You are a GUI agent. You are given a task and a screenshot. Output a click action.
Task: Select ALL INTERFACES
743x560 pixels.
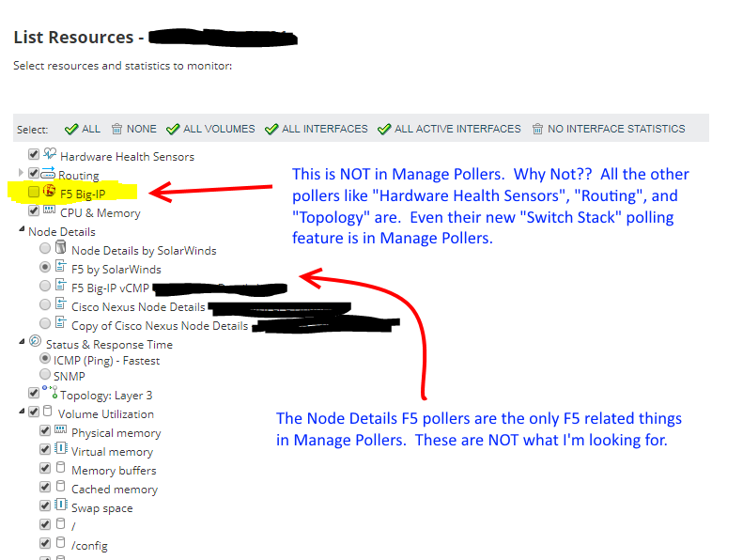click(x=317, y=129)
